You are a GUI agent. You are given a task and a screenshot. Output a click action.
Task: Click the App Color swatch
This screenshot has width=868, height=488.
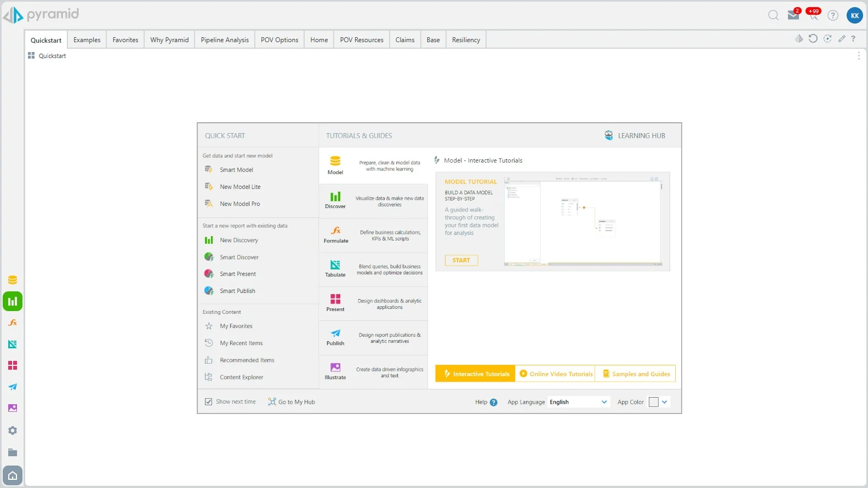click(653, 402)
